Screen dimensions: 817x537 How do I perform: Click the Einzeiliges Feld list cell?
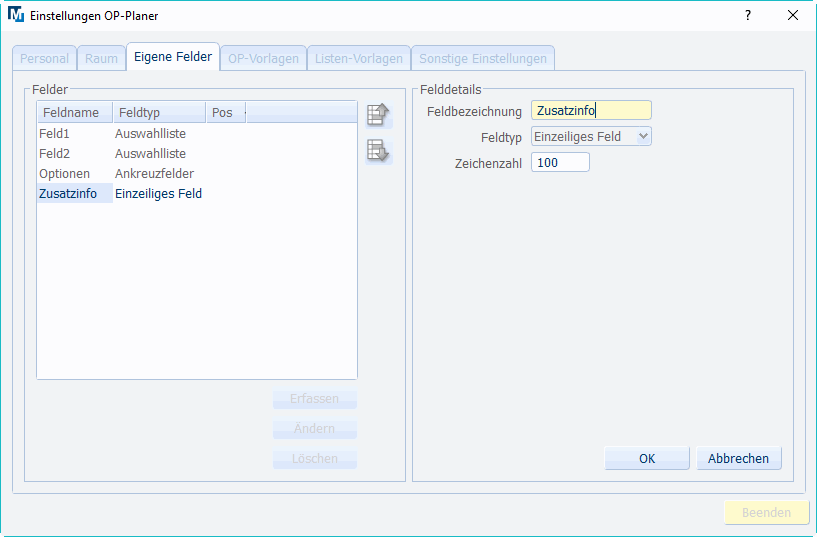(158, 193)
